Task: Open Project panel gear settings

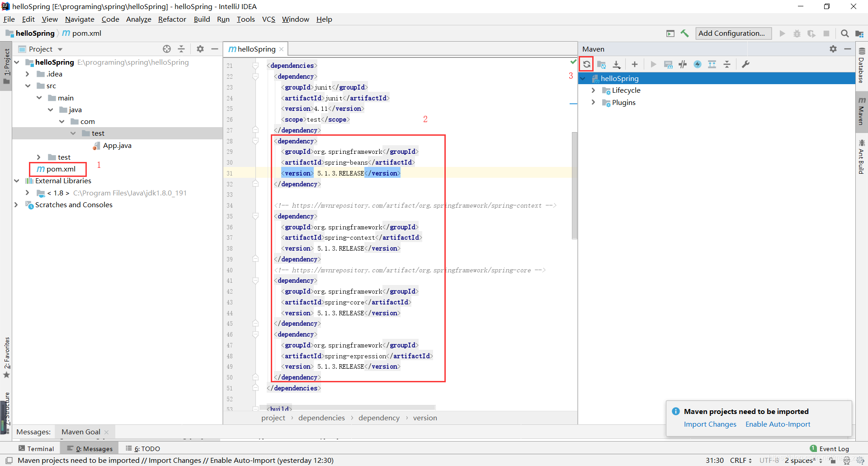Action: [200, 49]
